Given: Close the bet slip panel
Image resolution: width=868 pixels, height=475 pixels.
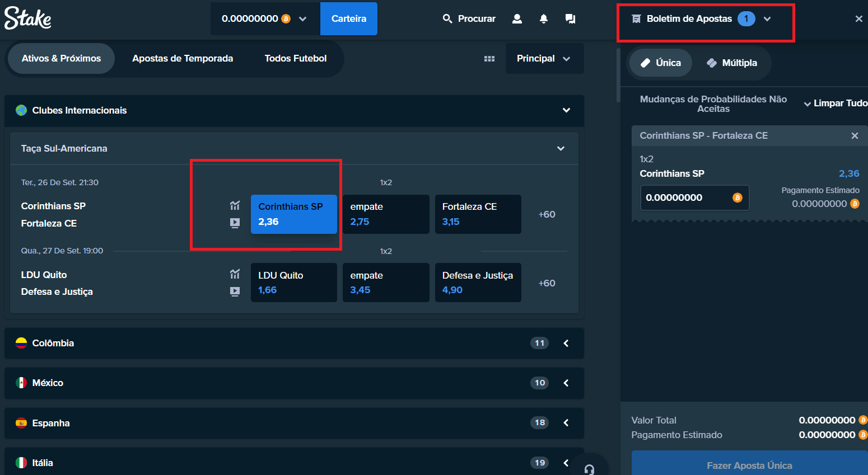Looking at the screenshot, I should click(x=858, y=18).
